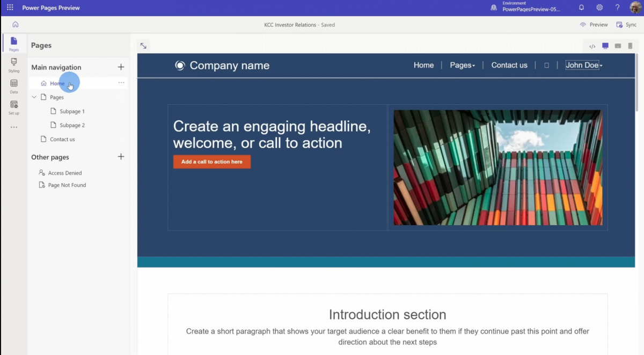Click the help question mark icon
The height and width of the screenshot is (355, 644).
[x=617, y=8]
